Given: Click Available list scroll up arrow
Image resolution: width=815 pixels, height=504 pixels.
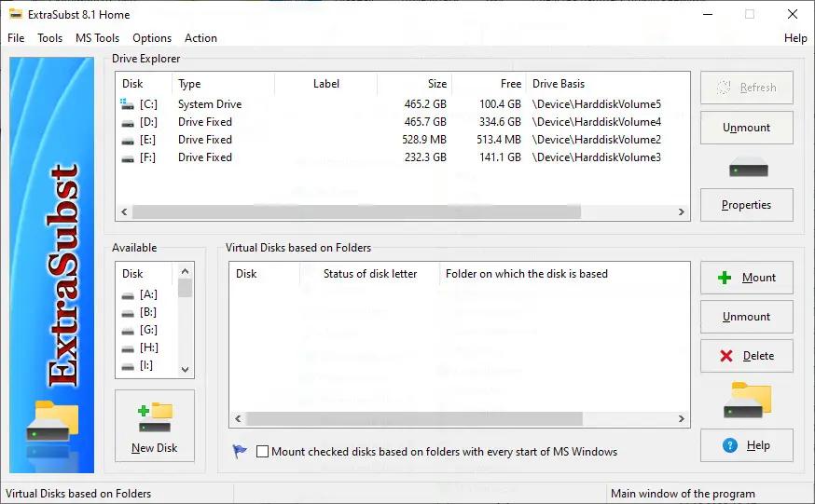Looking at the screenshot, I should coord(185,271).
